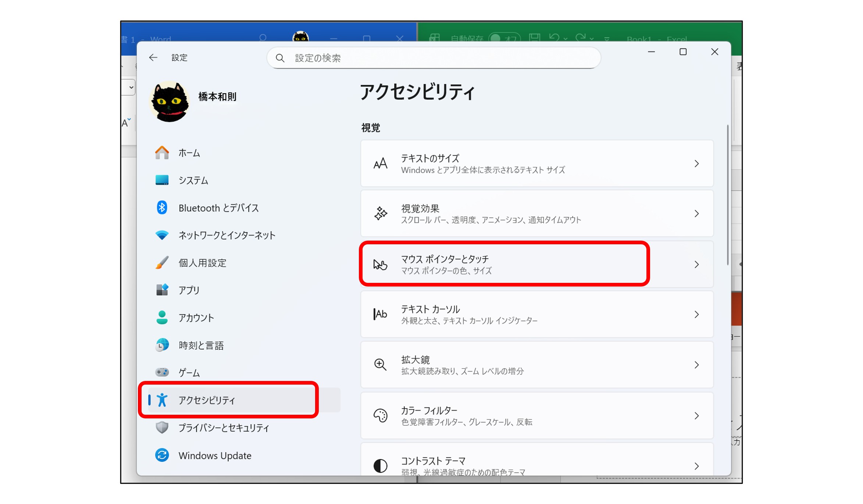The image size is (863, 504).
Task: Click the Bluetooth icon in the sidebar
Action: tap(162, 208)
